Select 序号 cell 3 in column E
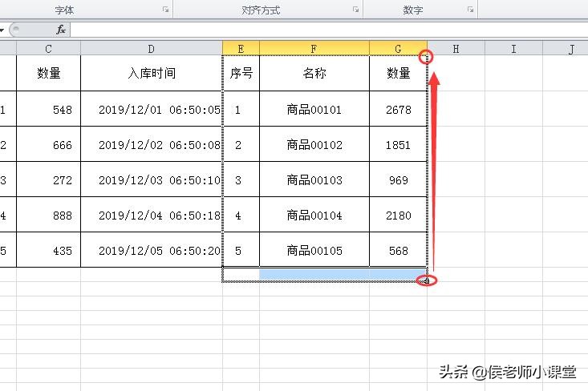The height and width of the screenshot is (391, 588). (x=241, y=179)
